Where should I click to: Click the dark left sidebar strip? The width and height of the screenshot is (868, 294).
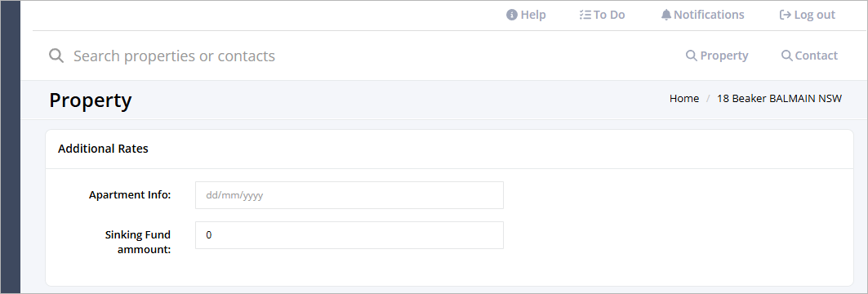10,147
